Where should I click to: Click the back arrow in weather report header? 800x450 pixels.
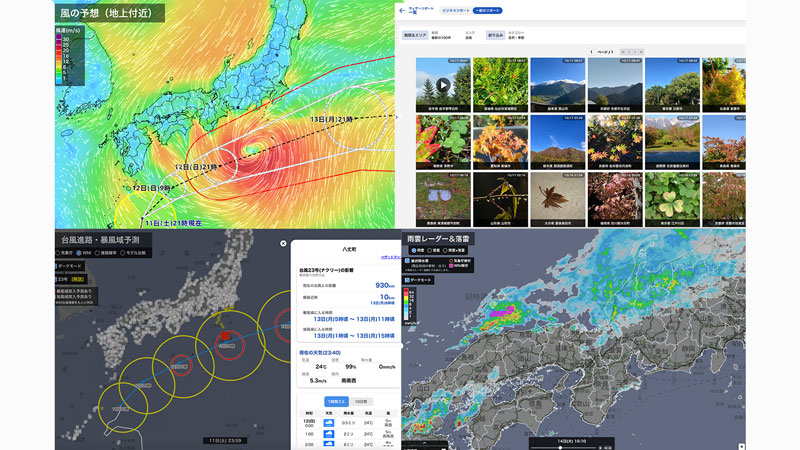pyautogui.click(x=402, y=10)
